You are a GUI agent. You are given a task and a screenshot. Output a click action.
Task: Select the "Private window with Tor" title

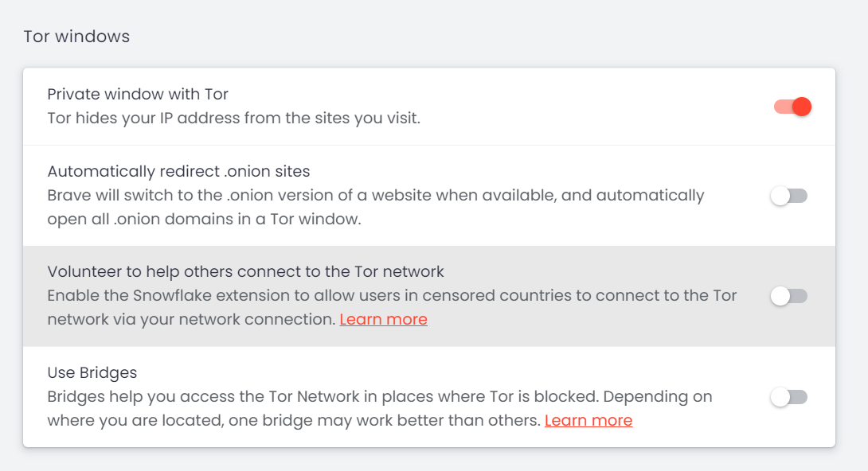tap(138, 95)
